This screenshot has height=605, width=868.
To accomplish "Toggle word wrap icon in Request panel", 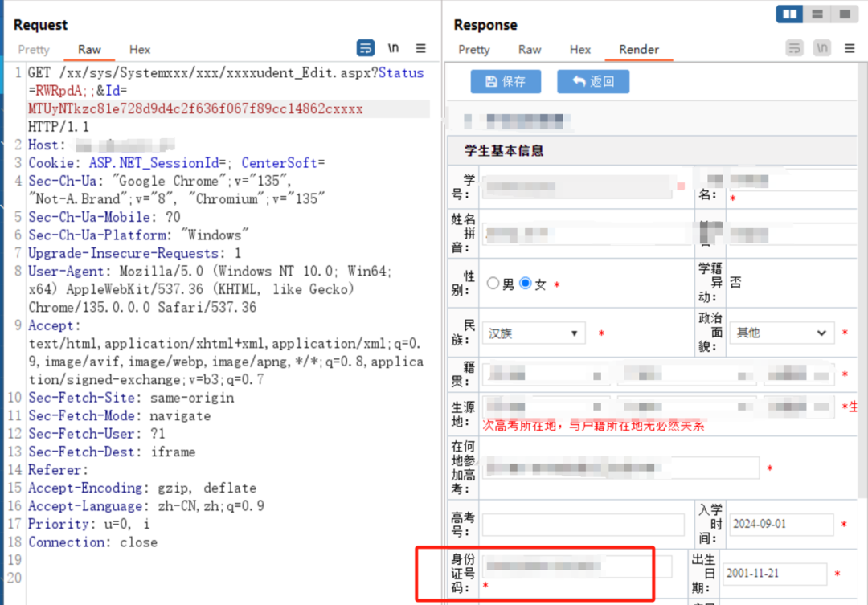I will 366,48.
